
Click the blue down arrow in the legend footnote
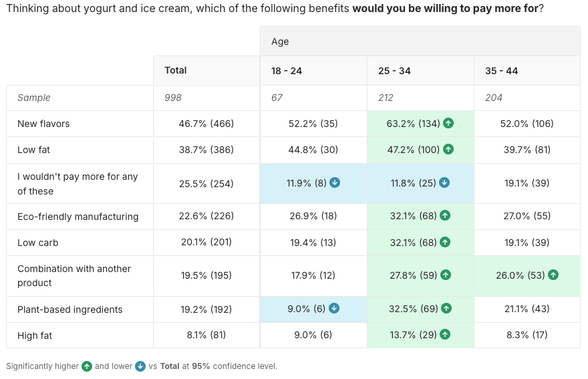point(140,366)
